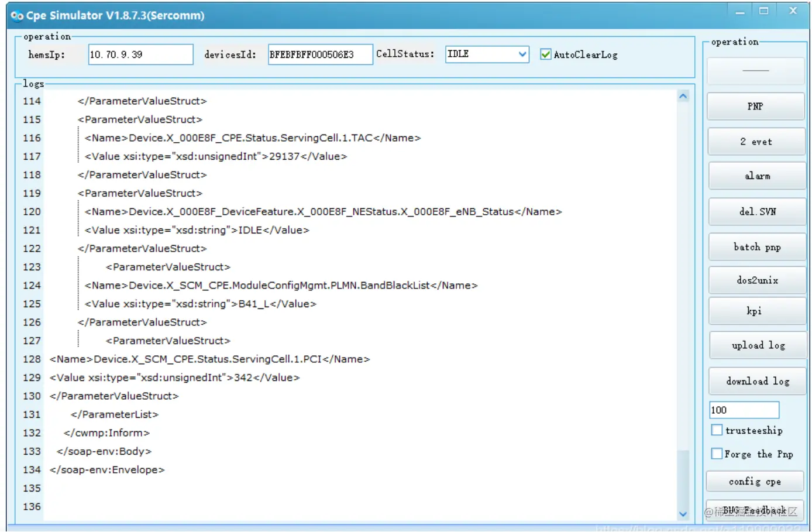Click the batch pnp button
Screen dimensions: 812x532
point(757,247)
